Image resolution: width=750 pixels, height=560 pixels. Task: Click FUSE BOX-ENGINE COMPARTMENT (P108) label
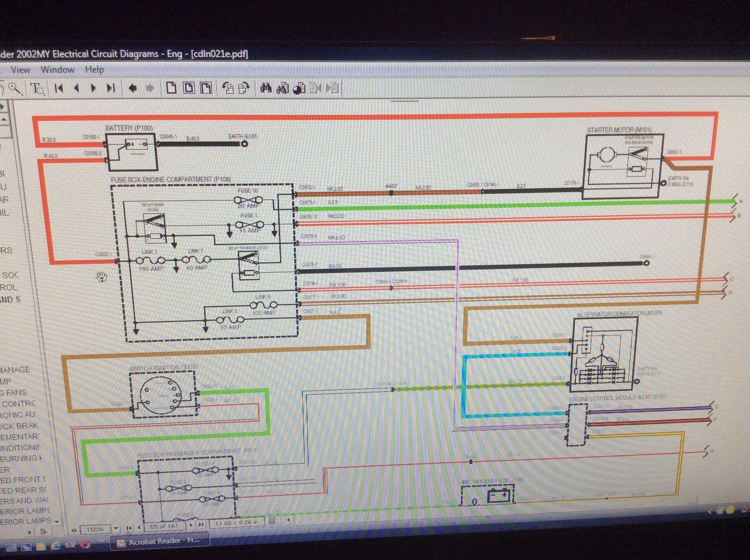[171, 179]
